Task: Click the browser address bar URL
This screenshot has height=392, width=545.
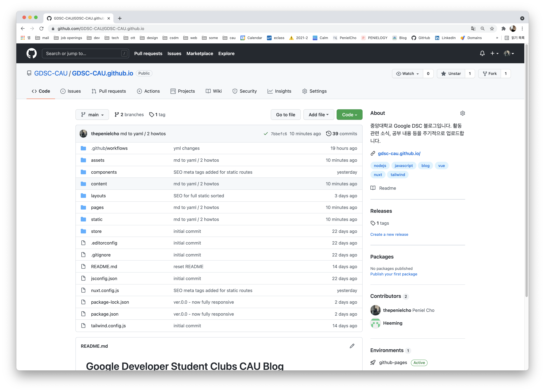Action: tap(101, 29)
